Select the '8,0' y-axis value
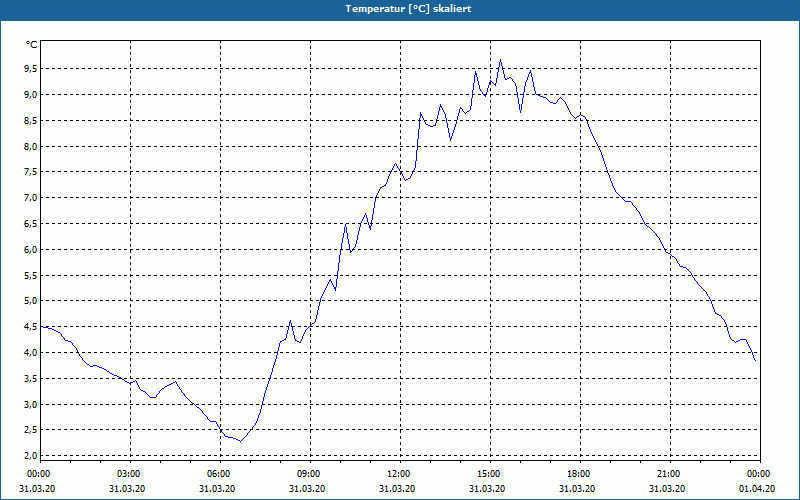The width and height of the screenshot is (800, 500). pos(32,146)
